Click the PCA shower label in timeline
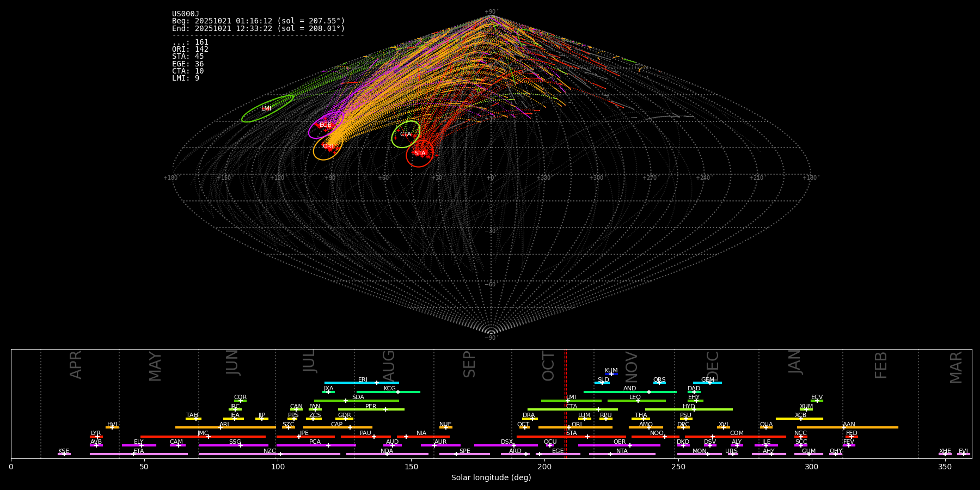Image resolution: width=980 pixels, height=490 pixels. (x=315, y=442)
